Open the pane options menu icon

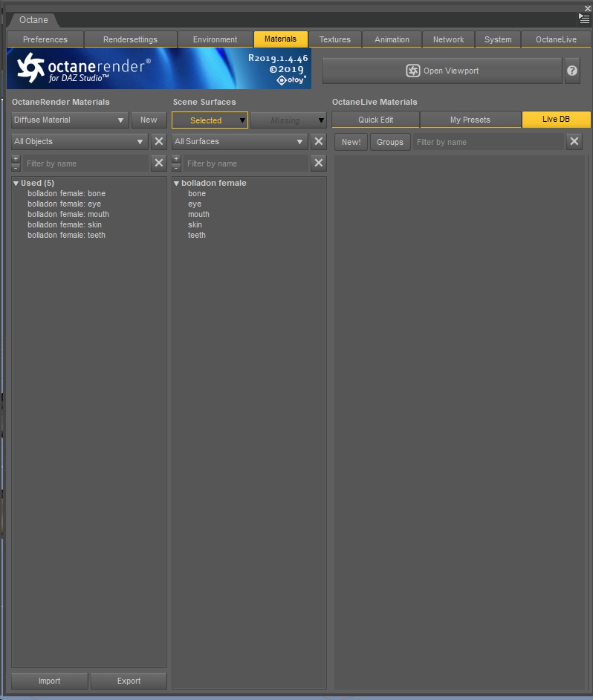(584, 19)
